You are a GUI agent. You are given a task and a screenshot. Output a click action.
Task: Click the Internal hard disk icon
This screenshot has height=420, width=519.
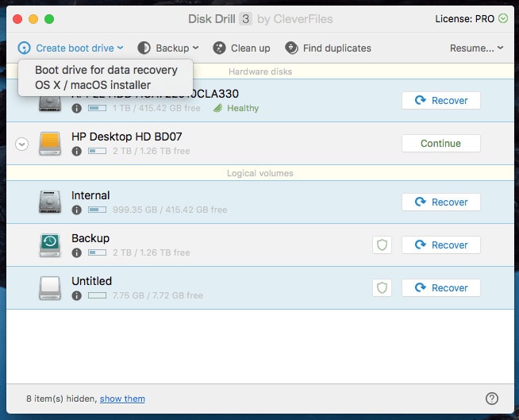point(50,202)
